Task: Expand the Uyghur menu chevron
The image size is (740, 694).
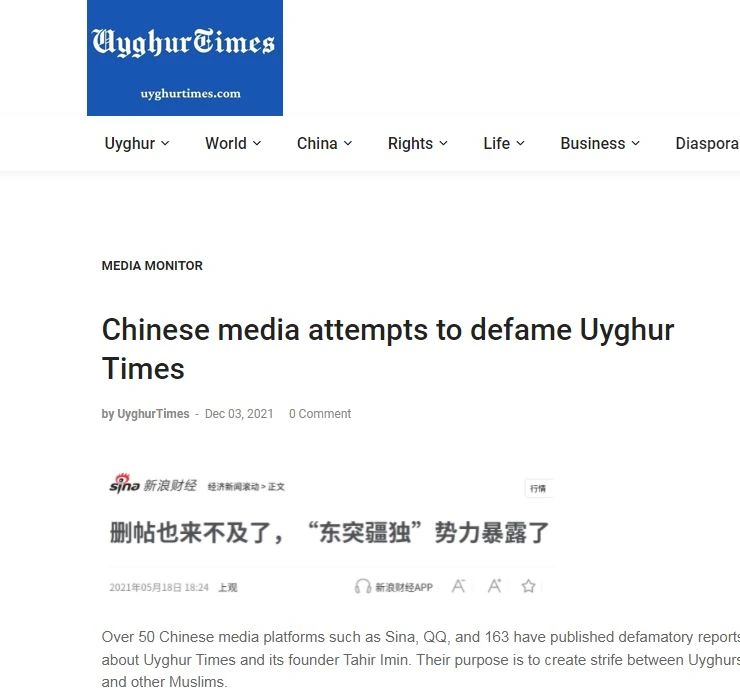Action: [x=165, y=143]
